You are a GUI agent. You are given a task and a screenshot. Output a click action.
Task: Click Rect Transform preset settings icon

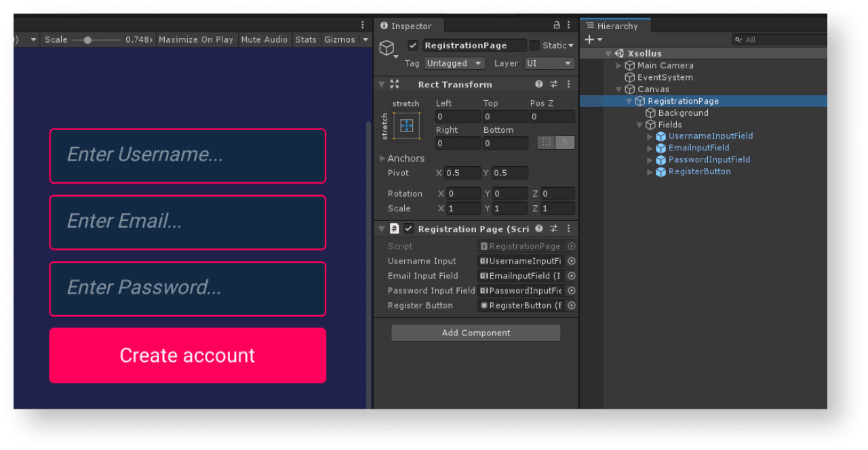(553, 85)
